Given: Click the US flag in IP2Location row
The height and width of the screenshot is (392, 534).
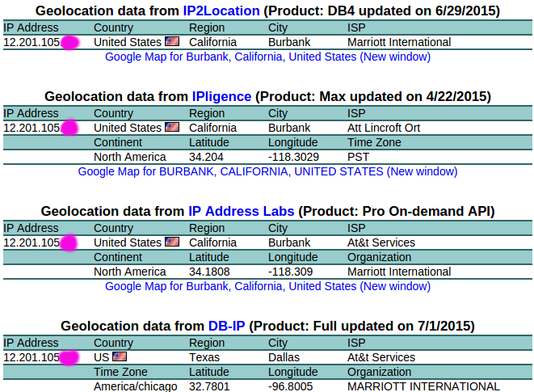Looking at the screenshot, I should point(172,41).
